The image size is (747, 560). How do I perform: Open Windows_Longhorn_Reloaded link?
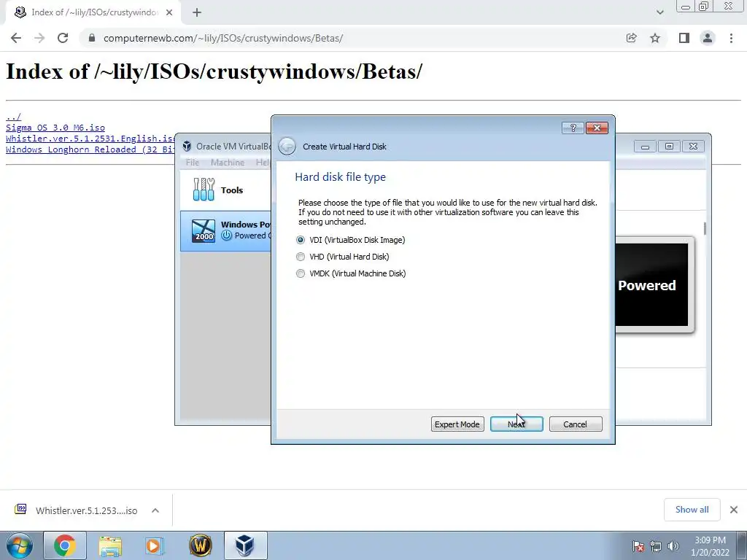pos(90,149)
